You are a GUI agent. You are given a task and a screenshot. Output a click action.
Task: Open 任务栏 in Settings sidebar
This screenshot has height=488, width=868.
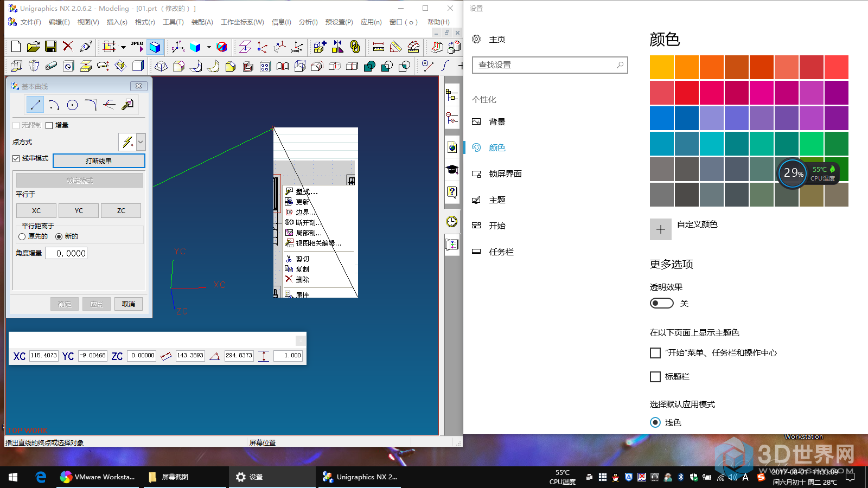pos(501,252)
